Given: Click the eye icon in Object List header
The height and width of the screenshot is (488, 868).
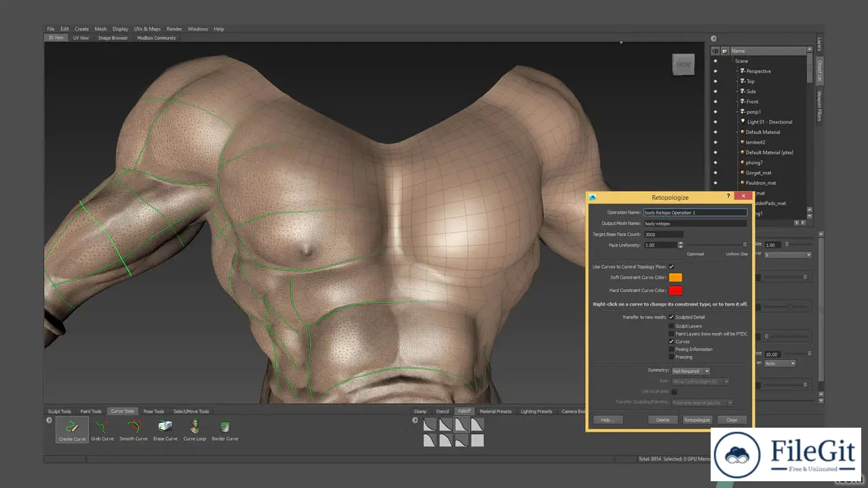Looking at the screenshot, I should [x=715, y=51].
